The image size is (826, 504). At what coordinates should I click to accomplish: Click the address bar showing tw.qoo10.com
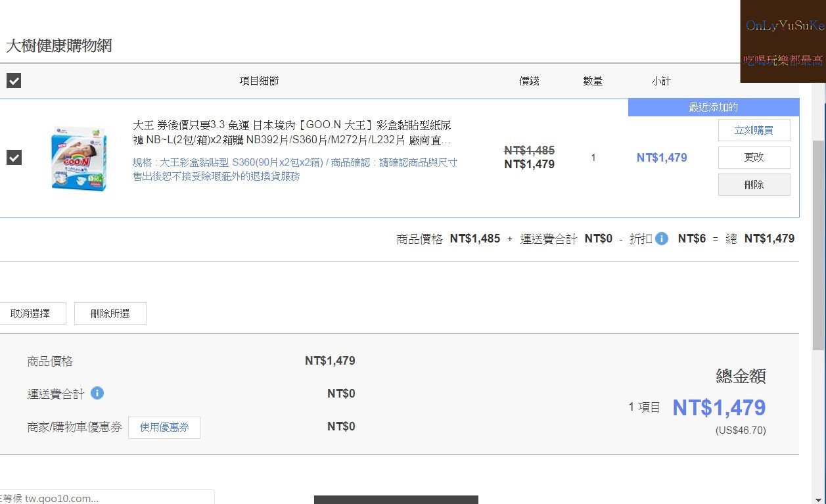tap(105, 497)
